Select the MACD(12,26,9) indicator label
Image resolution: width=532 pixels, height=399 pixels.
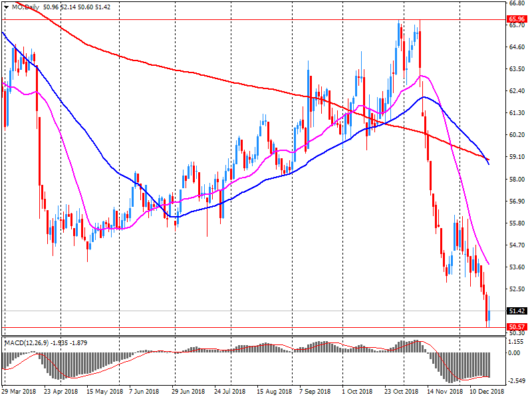click(27, 343)
